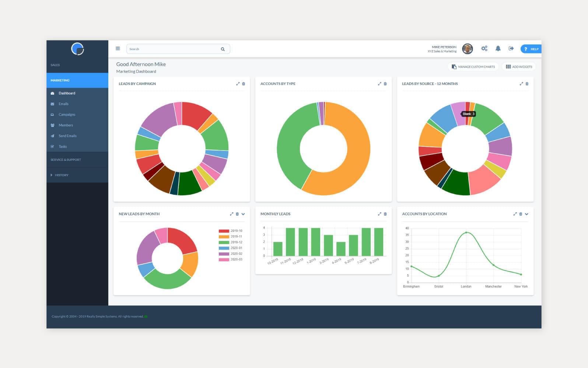Open the Campaigns sidebar item
The height and width of the screenshot is (368, 588).
67,114
